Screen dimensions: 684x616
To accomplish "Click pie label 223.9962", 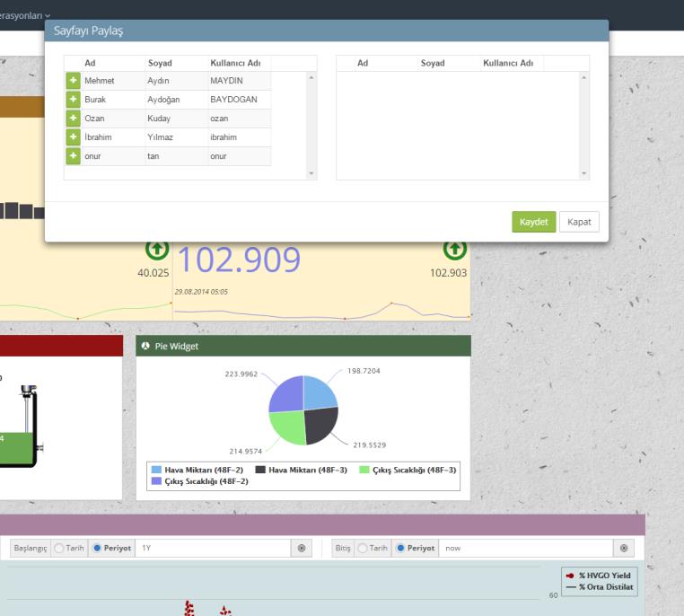I will [x=241, y=374].
